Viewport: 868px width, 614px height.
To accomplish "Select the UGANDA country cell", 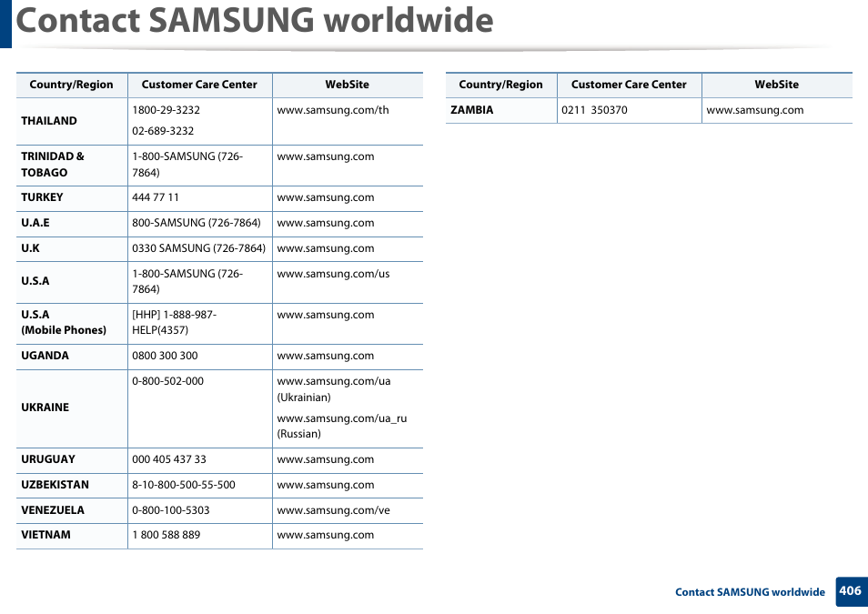I will (72, 357).
